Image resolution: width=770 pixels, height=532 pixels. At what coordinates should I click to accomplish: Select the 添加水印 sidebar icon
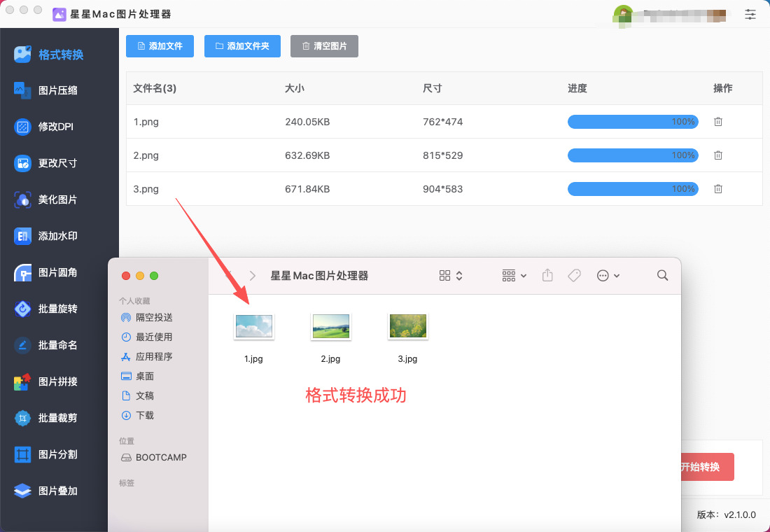coord(23,236)
